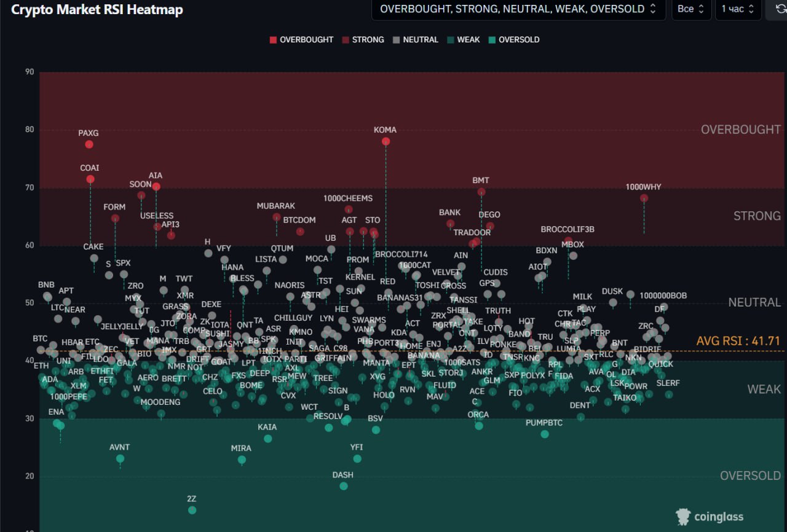Click the coinglass logo watermark

pos(710,517)
